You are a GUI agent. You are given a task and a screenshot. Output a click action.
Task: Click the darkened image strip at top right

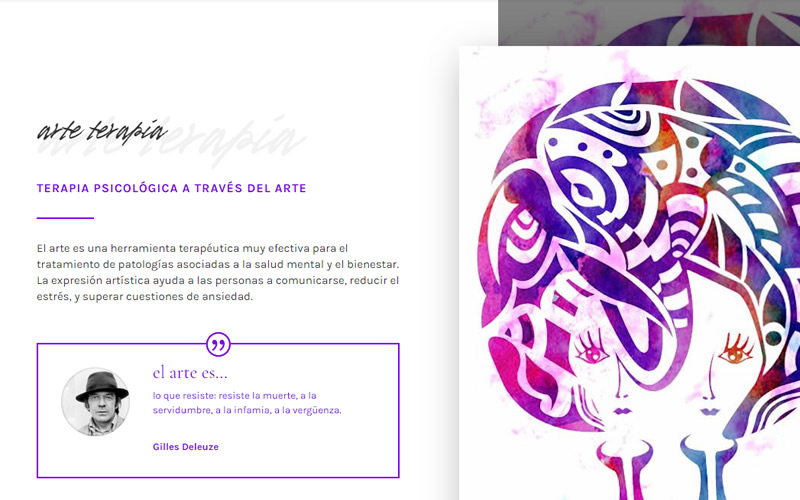click(649, 22)
